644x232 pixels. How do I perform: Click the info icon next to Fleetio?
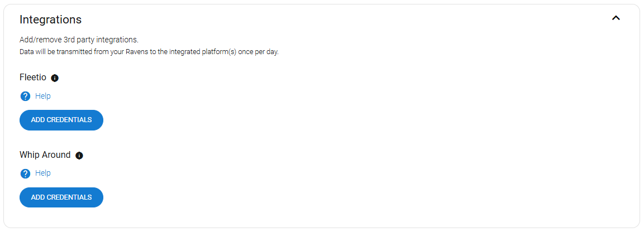(x=55, y=78)
